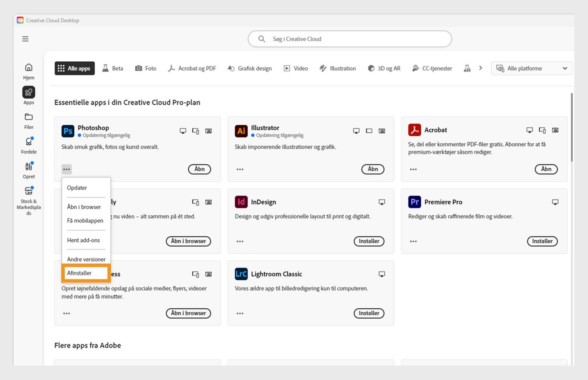Click the desktop icon on the Photoshop card
Viewport: 588px width, 380px height.
coord(183,131)
